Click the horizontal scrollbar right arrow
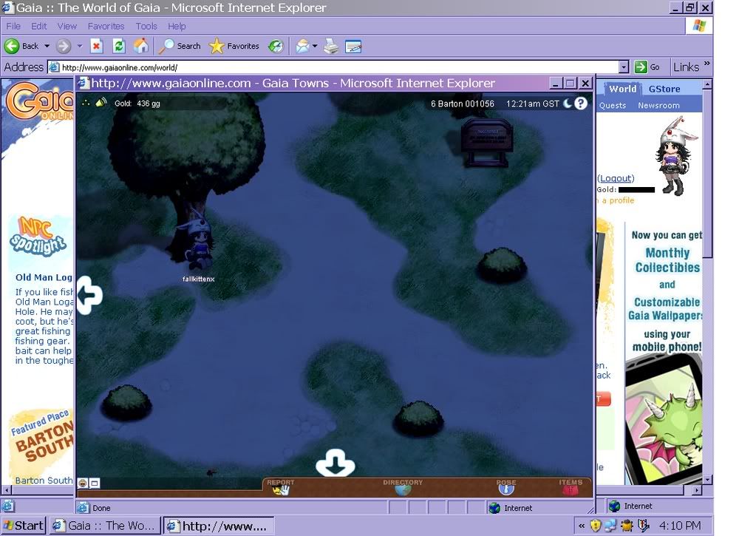This screenshot has width=756, height=536. [697, 489]
